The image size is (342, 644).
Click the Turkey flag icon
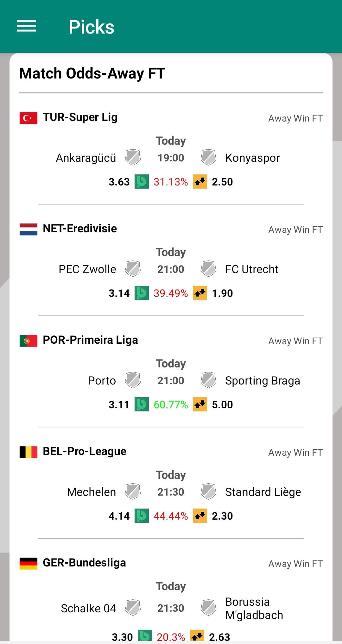28,118
